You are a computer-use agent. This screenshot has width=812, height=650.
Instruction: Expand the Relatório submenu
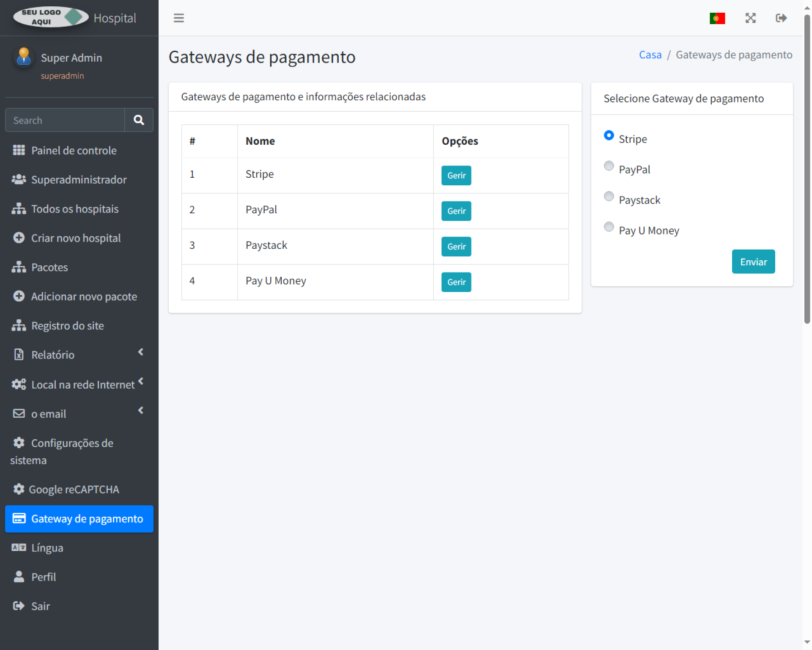click(141, 352)
